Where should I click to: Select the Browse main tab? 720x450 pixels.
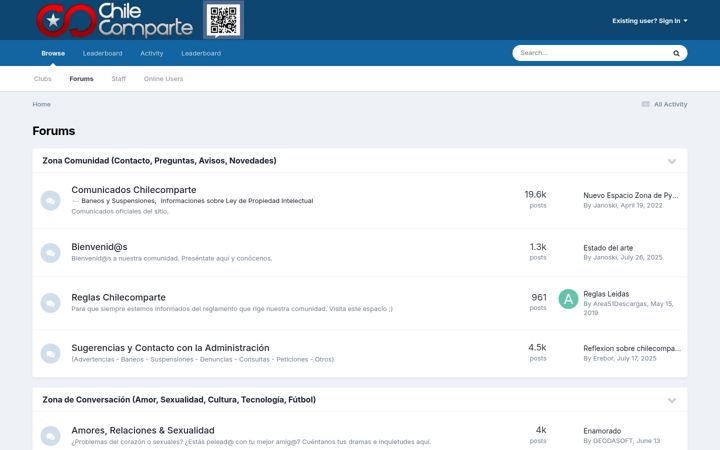coord(53,53)
